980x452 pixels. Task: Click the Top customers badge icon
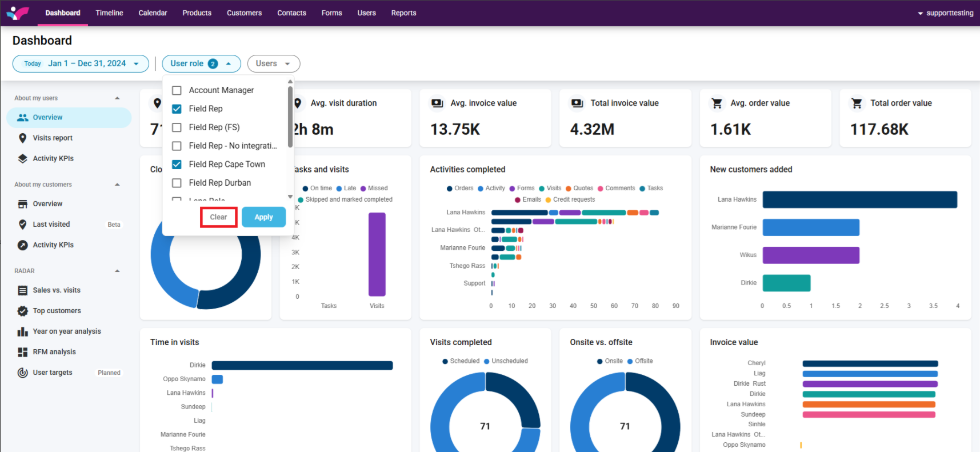23,311
